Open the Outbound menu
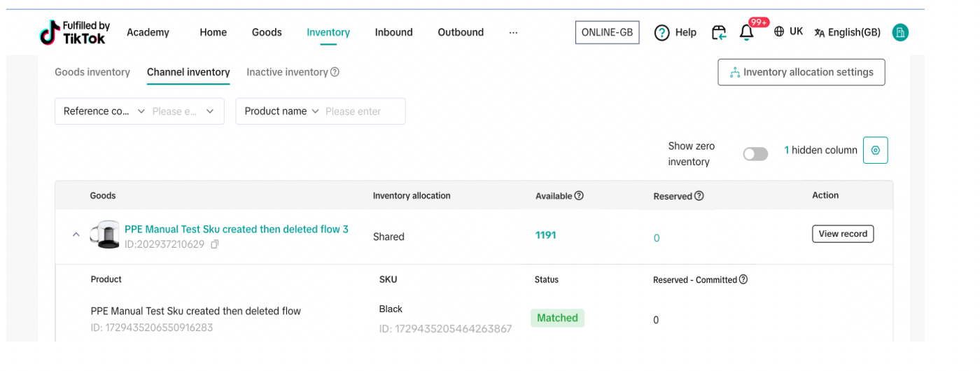The width and height of the screenshot is (980, 371). click(461, 32)
